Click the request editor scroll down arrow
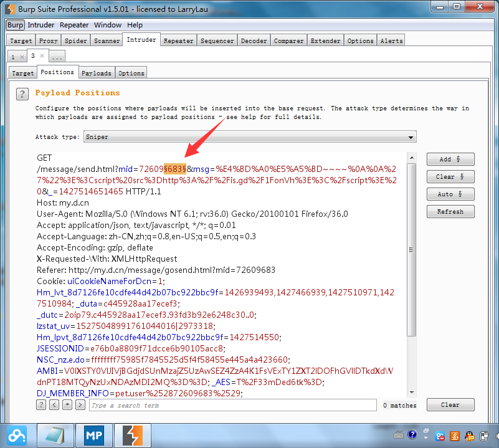This screenshot has width=499, height=448. point(412,393)
